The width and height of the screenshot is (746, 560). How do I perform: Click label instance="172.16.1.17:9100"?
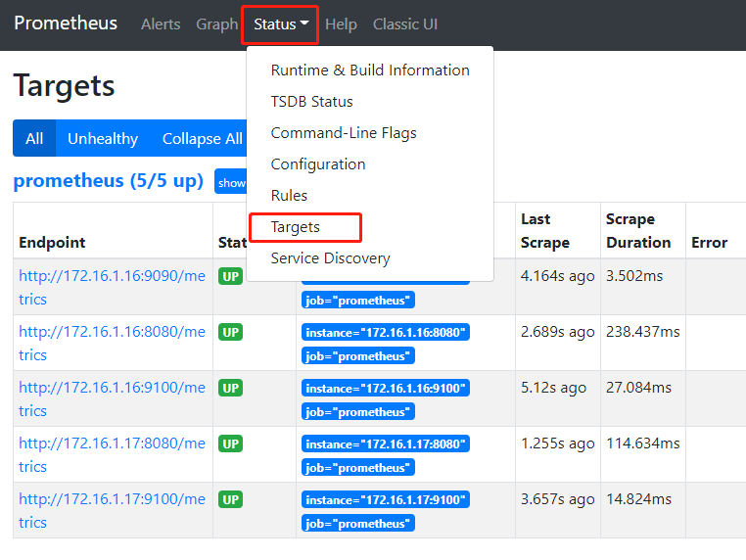coord(386,499)
